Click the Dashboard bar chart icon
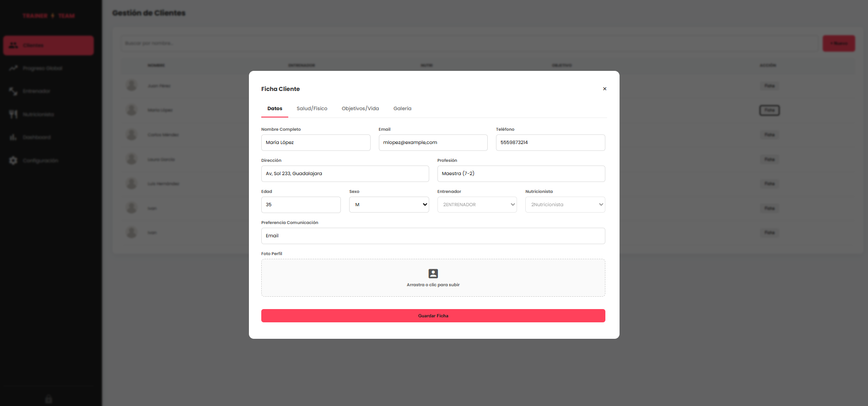Viewport: 868px width, 406px height. point(13,137)
